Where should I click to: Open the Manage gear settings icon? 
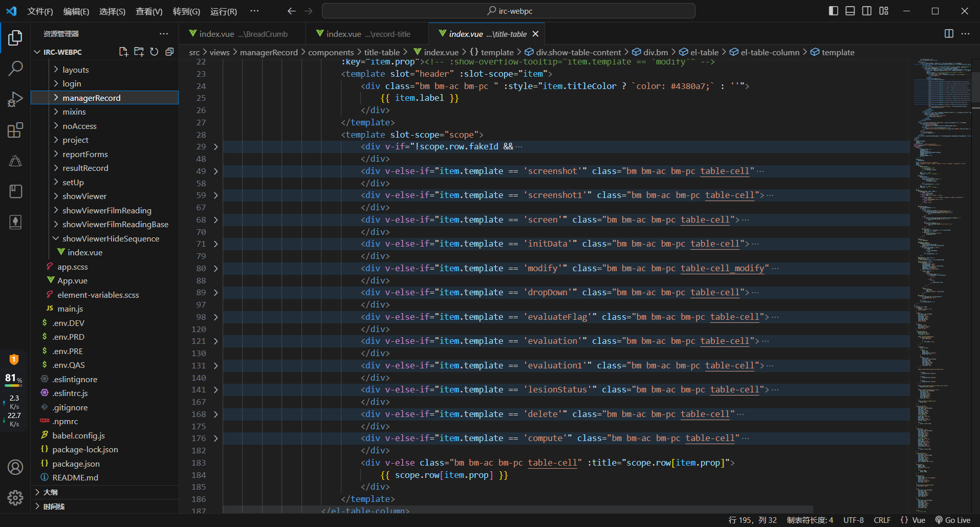15,497
